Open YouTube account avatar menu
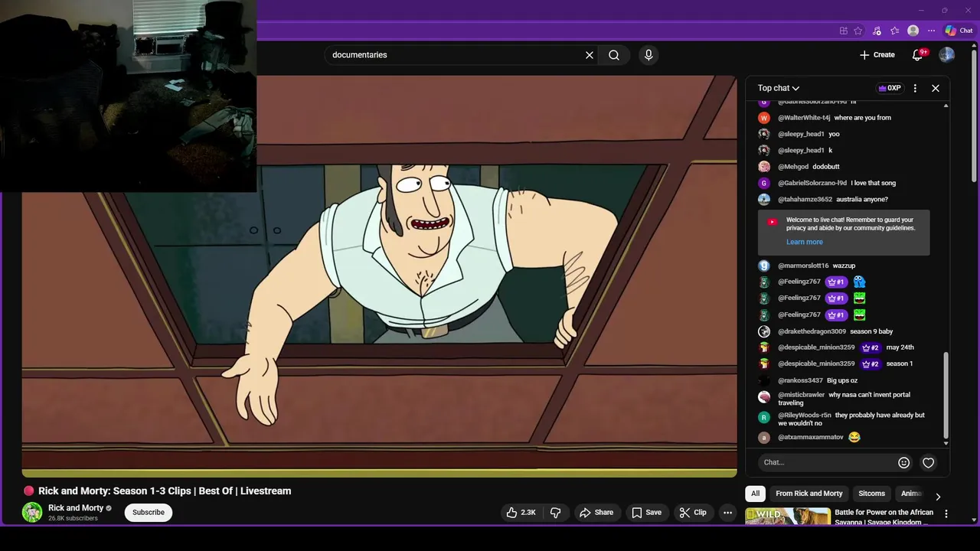Screen dimensions: 980x551 click(x=947, y=54)
